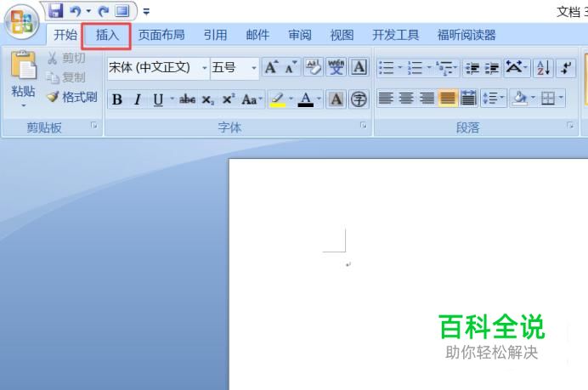Toggle italic formatting
This screenshot has height=390, width=588.
[138, 99]
